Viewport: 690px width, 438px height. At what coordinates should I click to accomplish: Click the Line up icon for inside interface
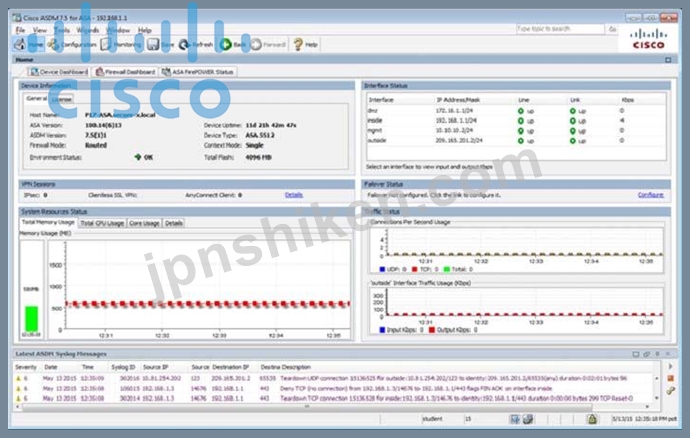tap(521, 121)
